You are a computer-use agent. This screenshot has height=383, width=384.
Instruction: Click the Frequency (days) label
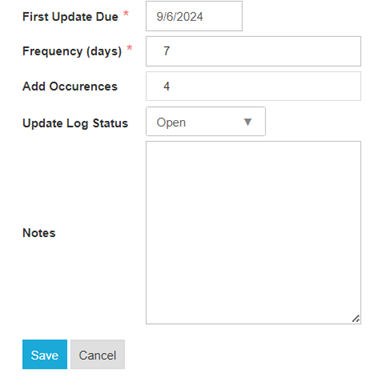click(72, 51)
